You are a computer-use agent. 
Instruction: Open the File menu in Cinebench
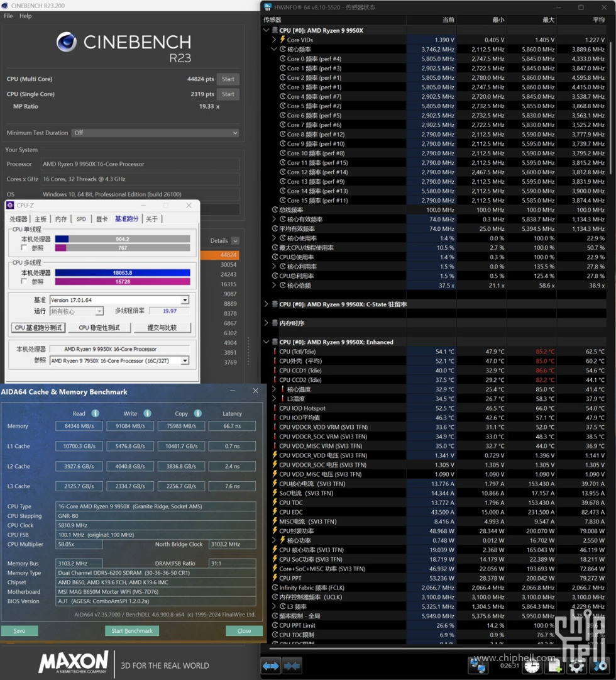(8, 16)
